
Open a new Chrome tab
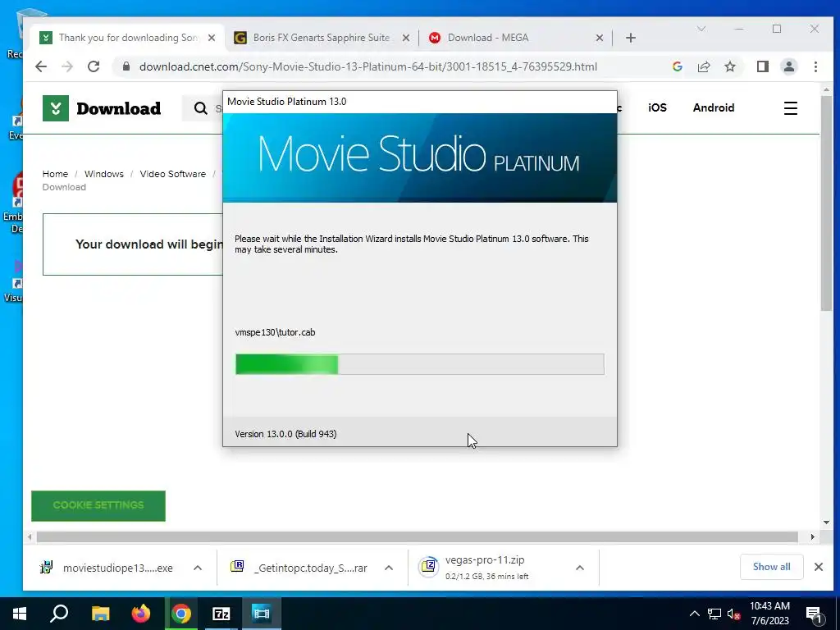(631, 38)
